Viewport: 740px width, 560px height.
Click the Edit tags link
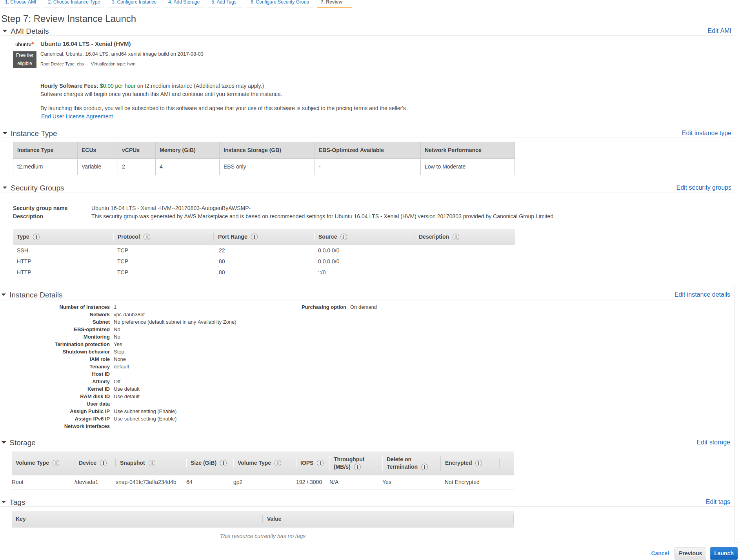(x=718, y=502)
